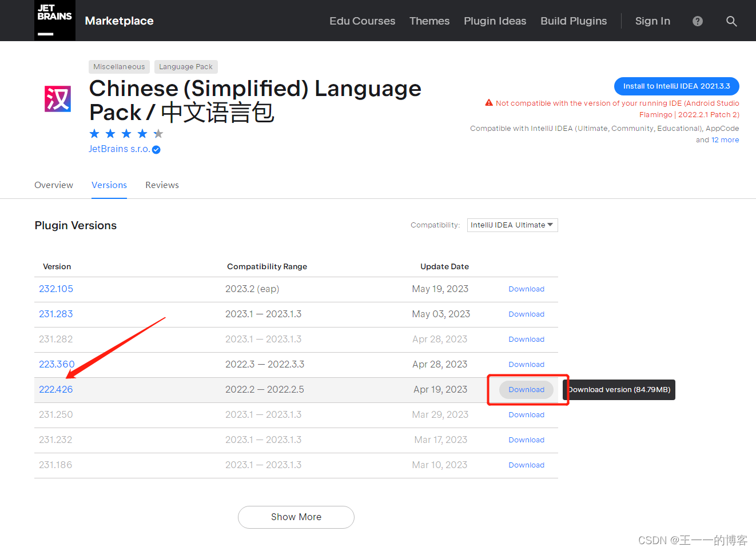The image size is (756, 551).
Task: Click the '2022.2 — 2022.2.5' compatibility cell
Action: (265, 390)
